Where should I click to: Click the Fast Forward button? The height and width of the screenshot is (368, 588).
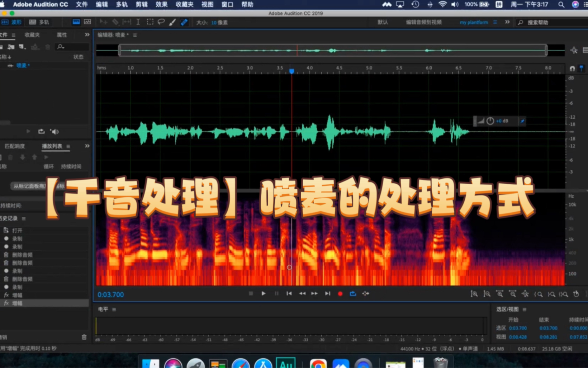click(x=314, y=293)
